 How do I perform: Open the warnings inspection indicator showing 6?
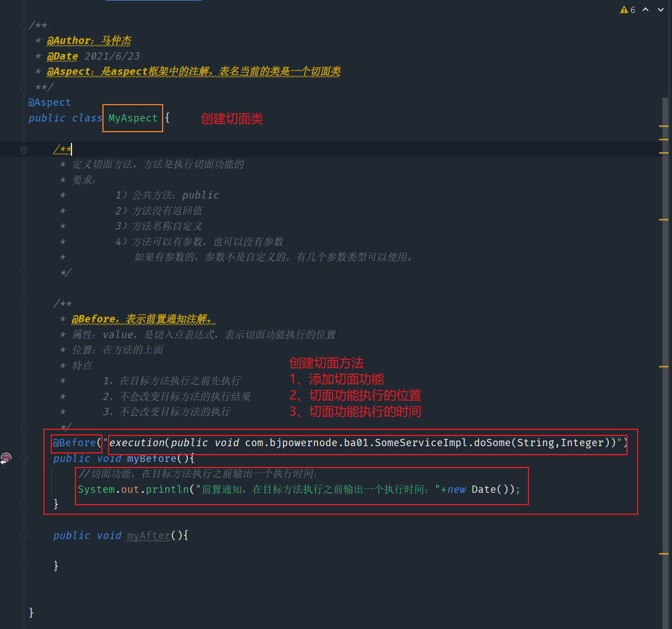click(628, 10)
